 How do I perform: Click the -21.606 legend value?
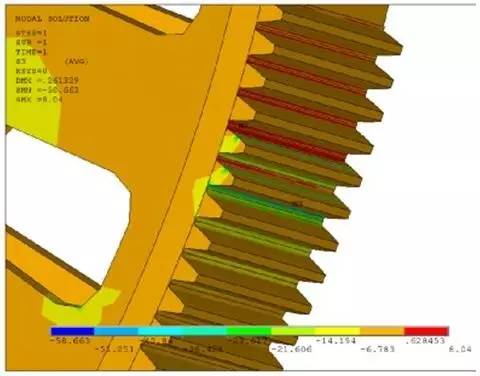click(x=292, y=349)
